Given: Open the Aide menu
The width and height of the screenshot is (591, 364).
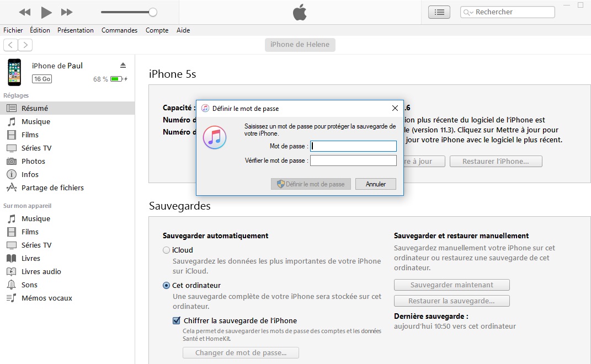Looking at the screenshot, I should coord(183,30).
